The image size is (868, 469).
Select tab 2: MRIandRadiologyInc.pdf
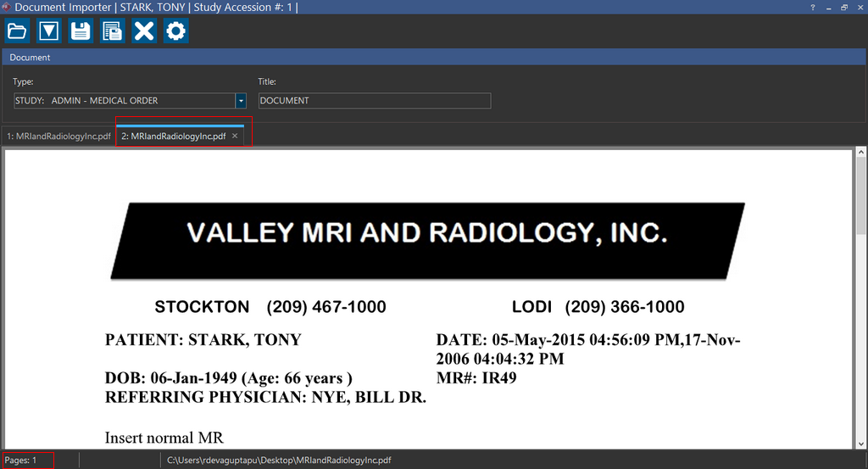click(174, 136)
